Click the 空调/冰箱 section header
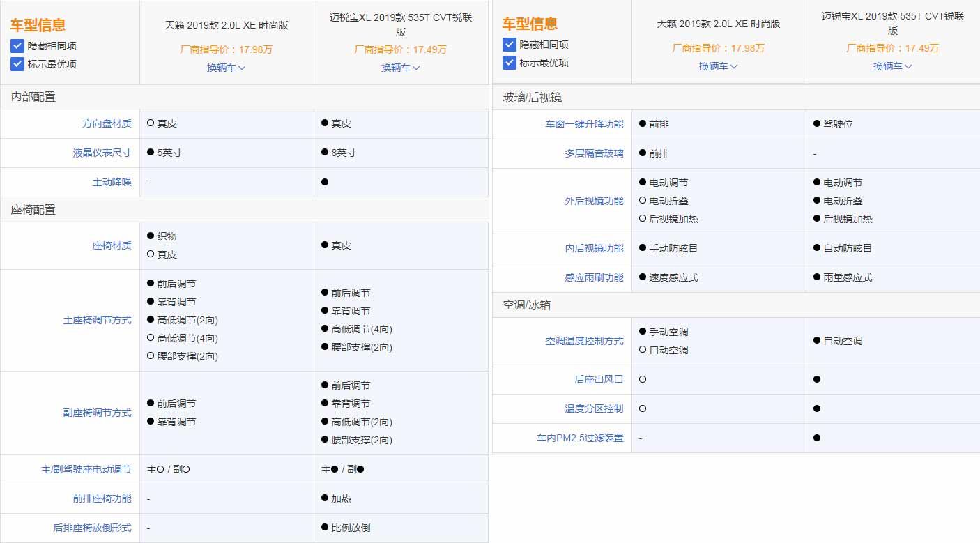Viewport: 980px width, 543px height. (x=527, y=305)
